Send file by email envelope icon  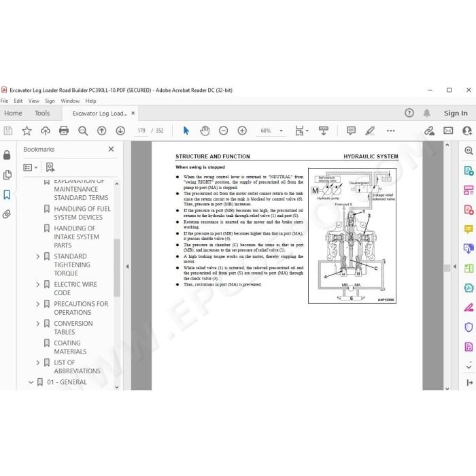pyautogui.click(x=448, y=131)
